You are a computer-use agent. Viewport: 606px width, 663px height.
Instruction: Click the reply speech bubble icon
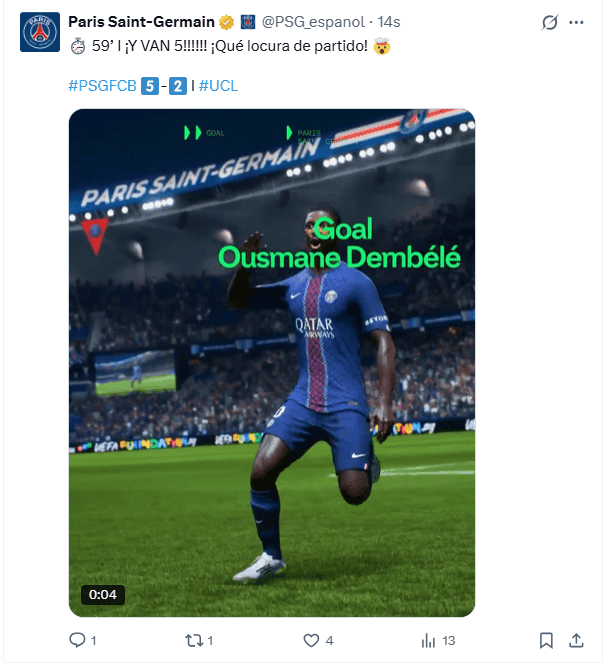77,640
